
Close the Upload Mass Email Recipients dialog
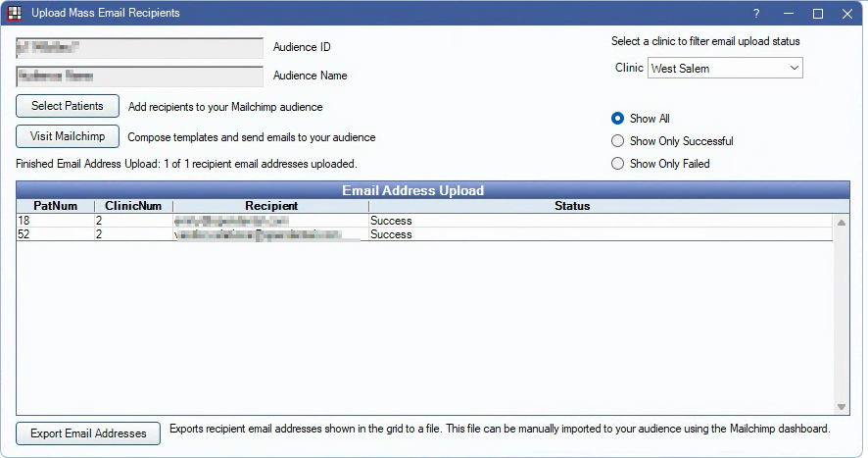(x=847, y=14)
